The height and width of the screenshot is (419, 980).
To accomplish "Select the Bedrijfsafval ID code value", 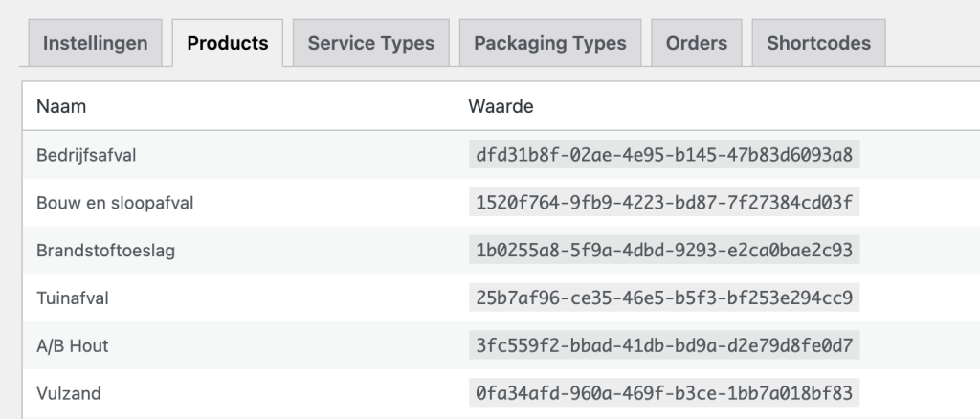I will (x=663, y=155).
